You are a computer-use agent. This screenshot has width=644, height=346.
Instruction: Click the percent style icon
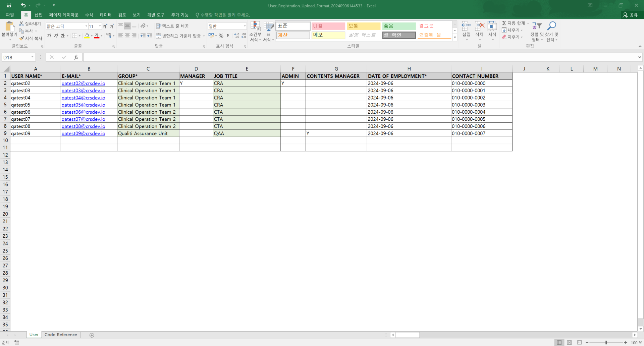coord(221,36)
